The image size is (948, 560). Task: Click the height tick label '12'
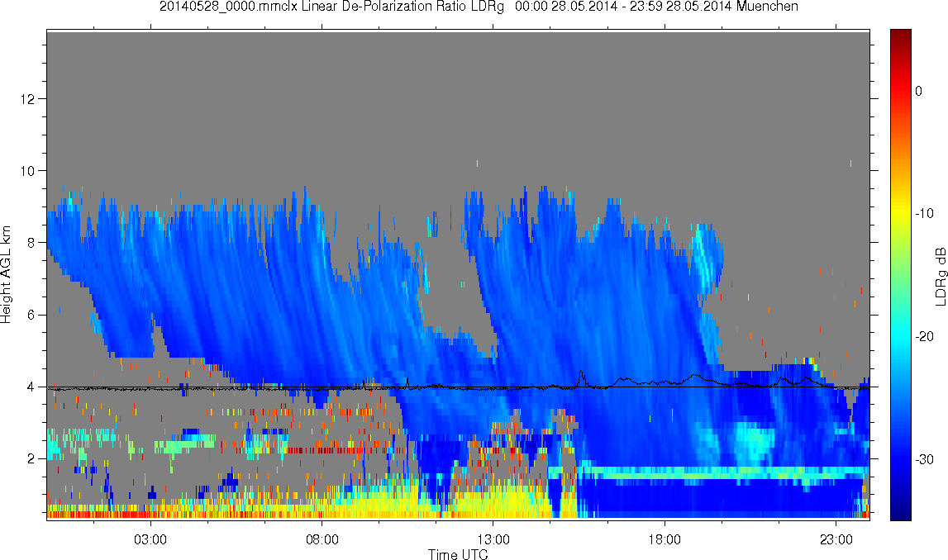tap(28, 98)
